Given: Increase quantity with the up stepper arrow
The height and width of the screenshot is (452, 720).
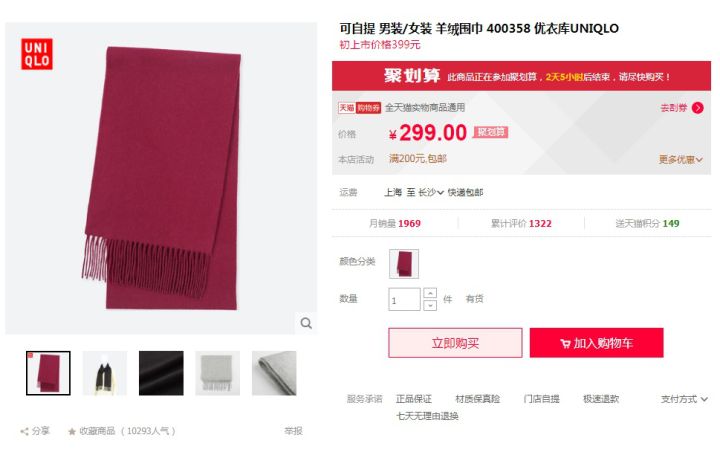Looking at the screenshot, I should (x=430, y=293).
